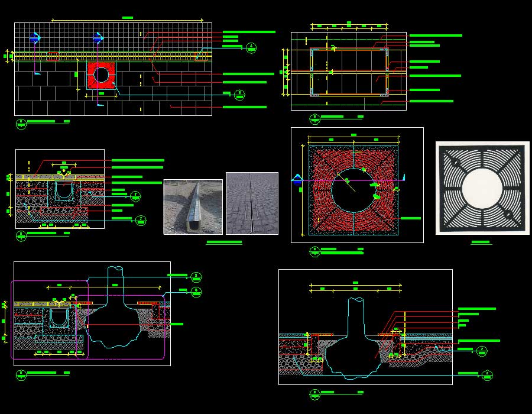
Task: Click top callout circle beside bottom-left tree section
Action: click(196, 277)
